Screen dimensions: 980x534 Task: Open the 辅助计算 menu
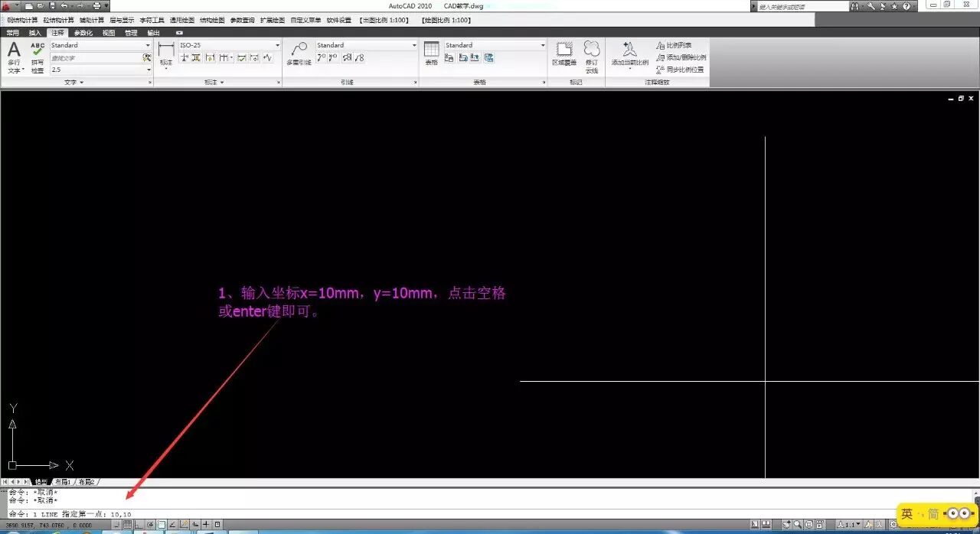click(x=92, y=20)
